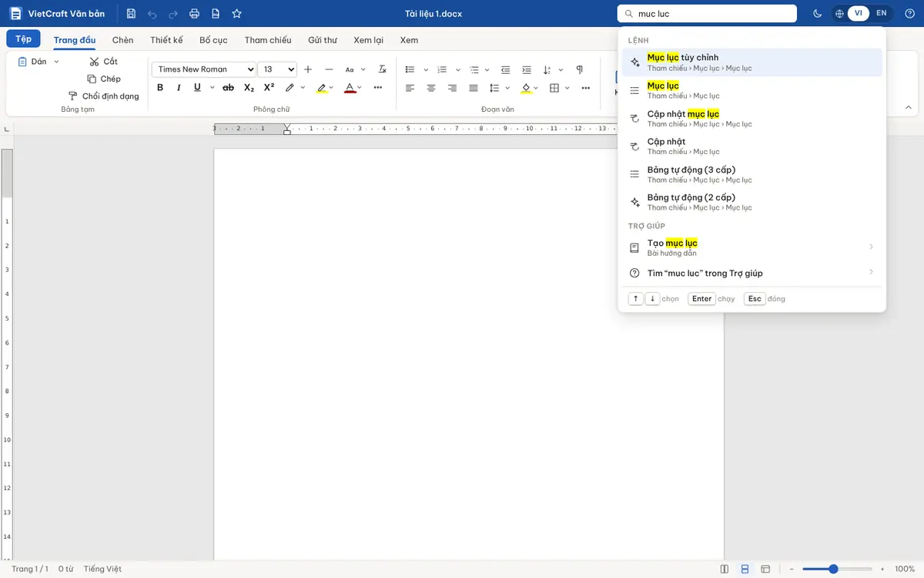Click the search box containing "muc luc"

point(707,14)
